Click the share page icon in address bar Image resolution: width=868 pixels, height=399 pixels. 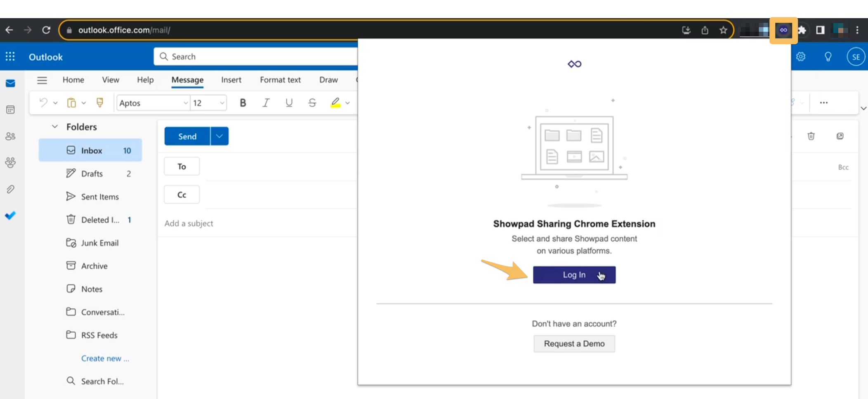705,30
